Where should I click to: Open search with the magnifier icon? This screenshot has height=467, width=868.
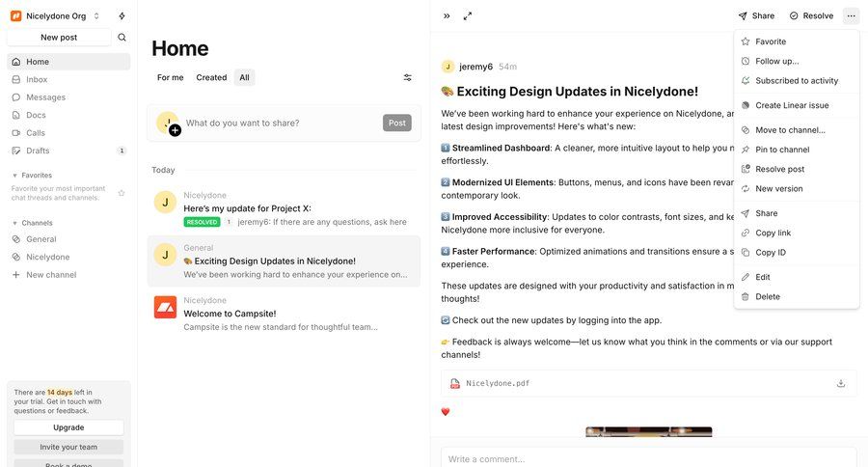122,37
